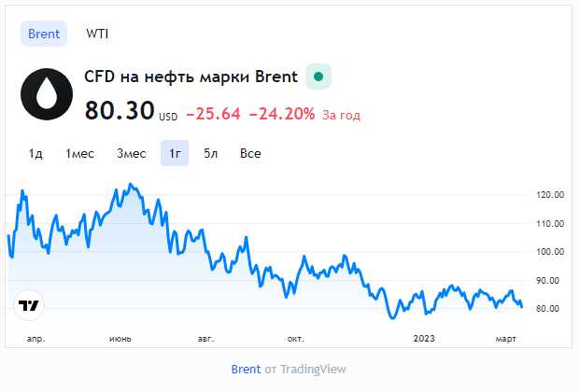Image resolution: width=580 pixels, height=392 pixels.
Task: Click the CFD на нефть марки Brent title
Action: pos(191,77)
